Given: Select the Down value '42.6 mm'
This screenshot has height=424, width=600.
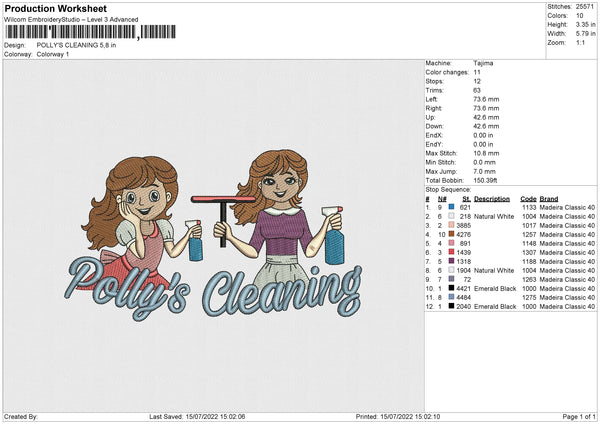Looking at the screenshot, I should 486,126.
